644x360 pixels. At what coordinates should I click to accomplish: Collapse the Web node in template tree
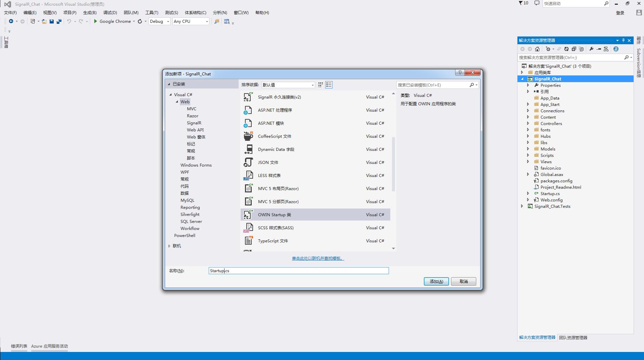177,102
